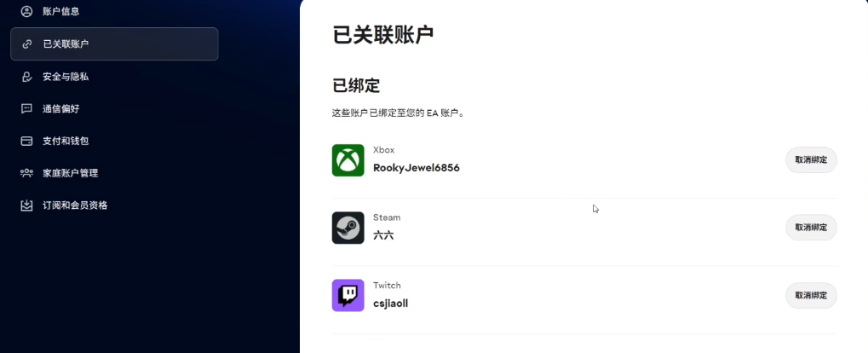Click the people icon for 家庭账户管理

(26, 173)
